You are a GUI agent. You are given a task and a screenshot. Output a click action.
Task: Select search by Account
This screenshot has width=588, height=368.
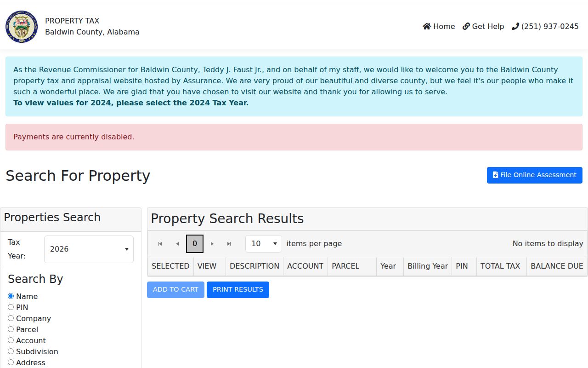coord(11,340)
